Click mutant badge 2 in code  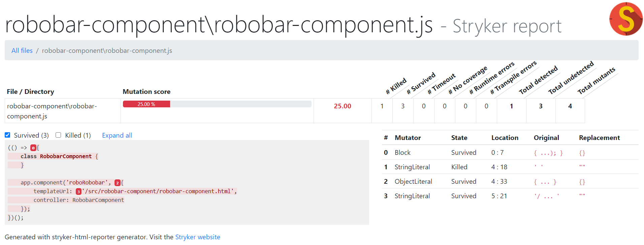[x=118, y=183]
